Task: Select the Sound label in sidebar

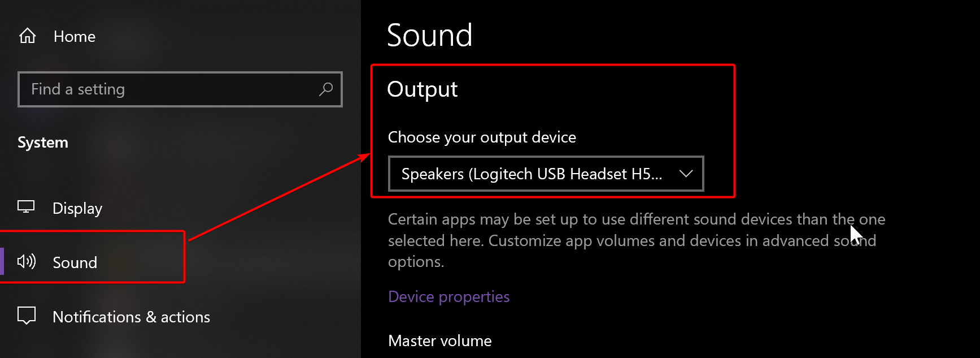Action: tap(75, 262)
